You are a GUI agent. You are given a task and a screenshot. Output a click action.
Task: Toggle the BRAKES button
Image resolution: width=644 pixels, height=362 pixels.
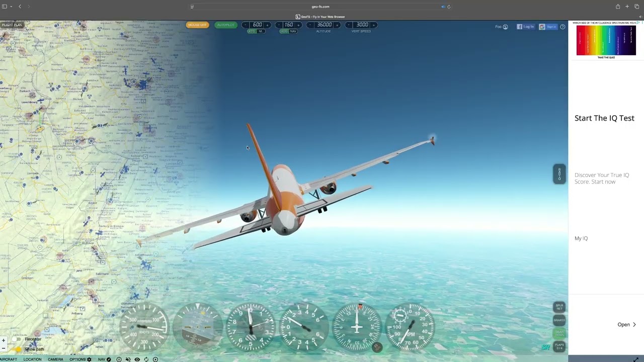pos(559,320)
